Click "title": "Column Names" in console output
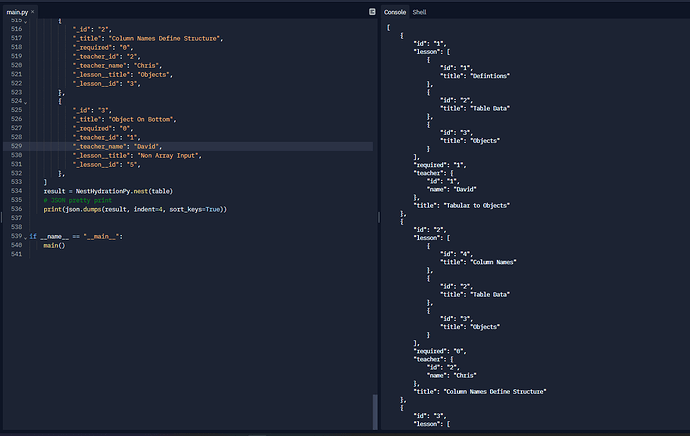 tap(478, 262)
